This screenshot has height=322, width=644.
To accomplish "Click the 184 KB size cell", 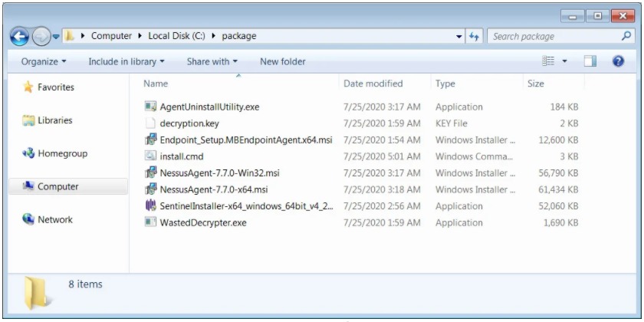I will [x=564, y=107].
